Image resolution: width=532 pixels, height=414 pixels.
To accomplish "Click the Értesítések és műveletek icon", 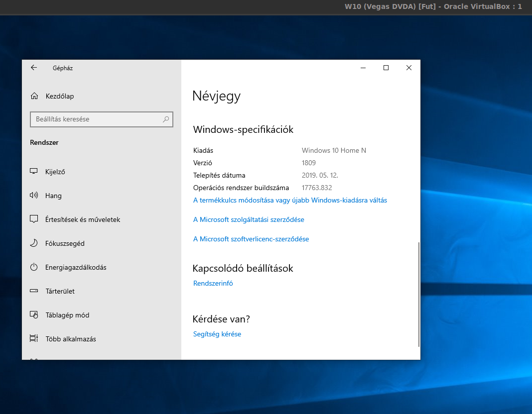I will 34,219.
